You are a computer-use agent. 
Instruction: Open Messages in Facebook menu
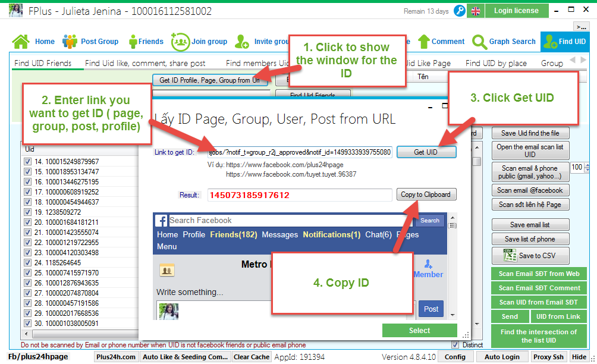pos(280,234)
